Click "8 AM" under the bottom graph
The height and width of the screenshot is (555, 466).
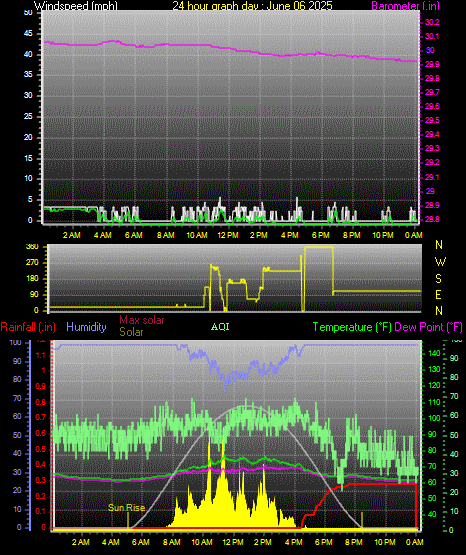tap(172, 542)
